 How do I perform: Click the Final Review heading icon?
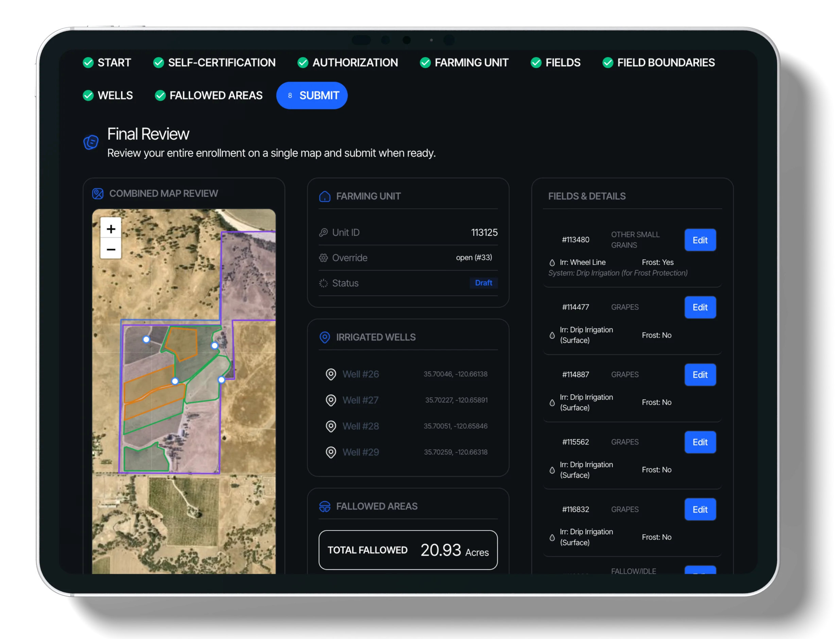[x=91, y=142]
